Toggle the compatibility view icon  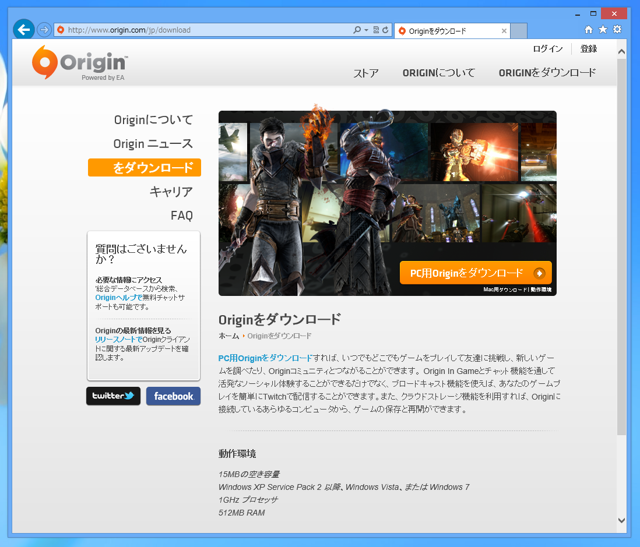tap(376, 30)
